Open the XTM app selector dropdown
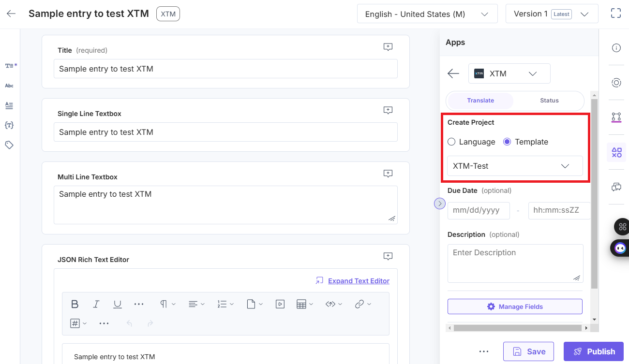The height and width of the screenshot is (364, 629). point(509,73)
